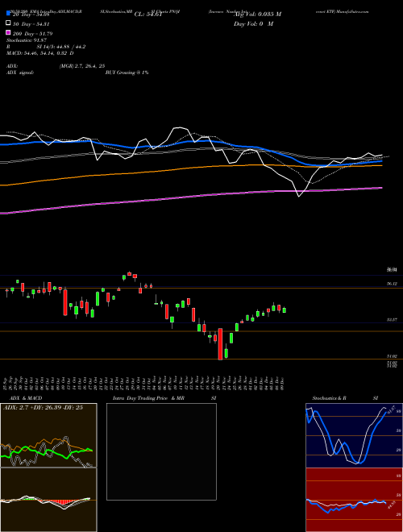The image size is (403, 532).
Task: Select the '200 Day = 51.79' legend text
Action: point(33,34)
